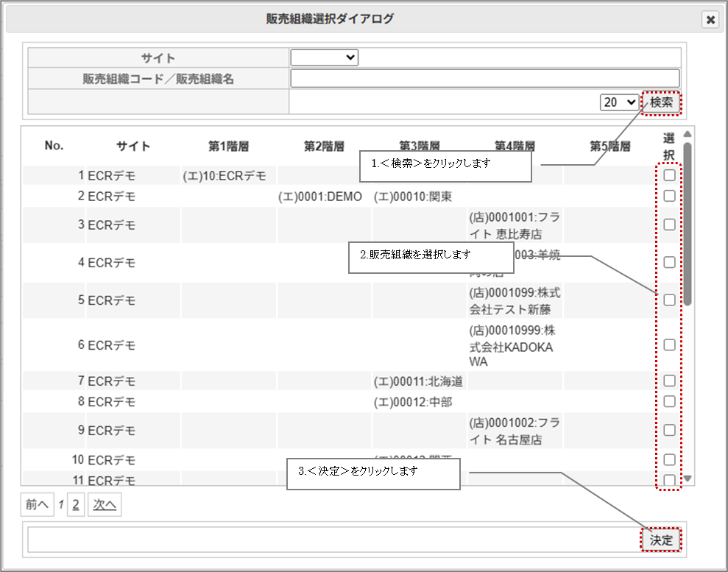Expand the 20 results-per-page dropdown
This screenshot has height=572, width=728.
click(619, 102)
